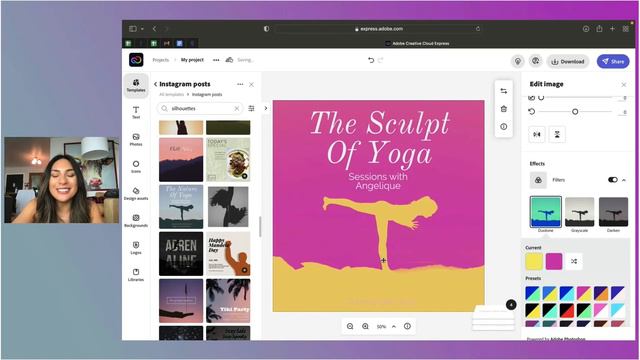This screenshot has height=360, width=640.
Task: Click the Download button
Action: (x=568, y=61)
